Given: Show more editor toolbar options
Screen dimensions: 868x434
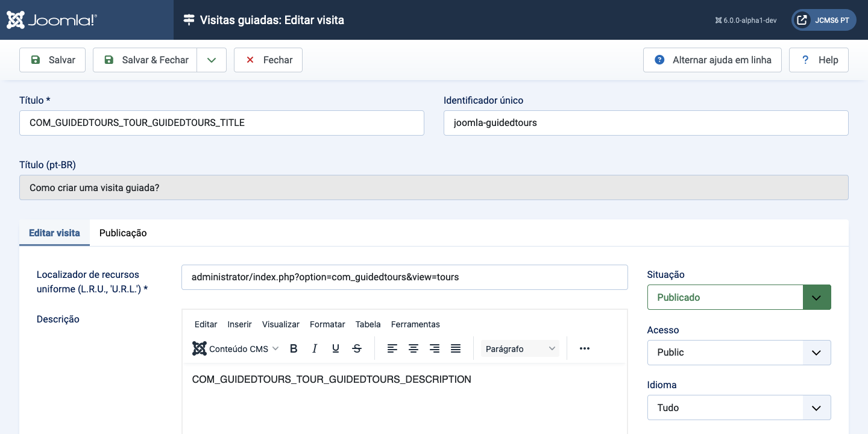Looking at the screenshot, I should [x=584, y=348].
